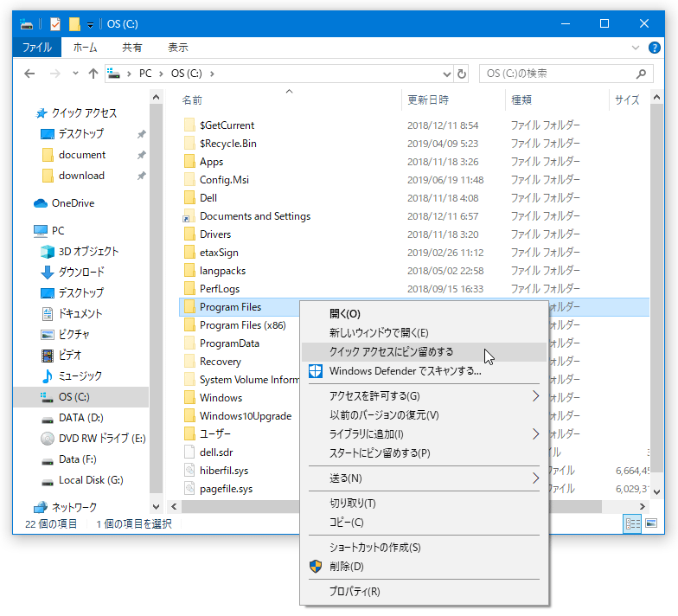Click the navigation pane scroll down arrow
This screenshot has height=616, width=678.
pos(156,507)
